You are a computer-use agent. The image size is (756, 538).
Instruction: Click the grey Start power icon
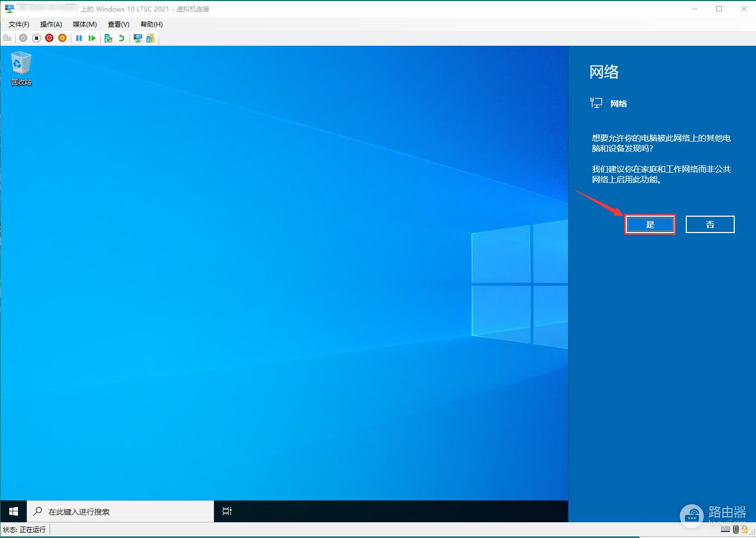pos(23,38)
